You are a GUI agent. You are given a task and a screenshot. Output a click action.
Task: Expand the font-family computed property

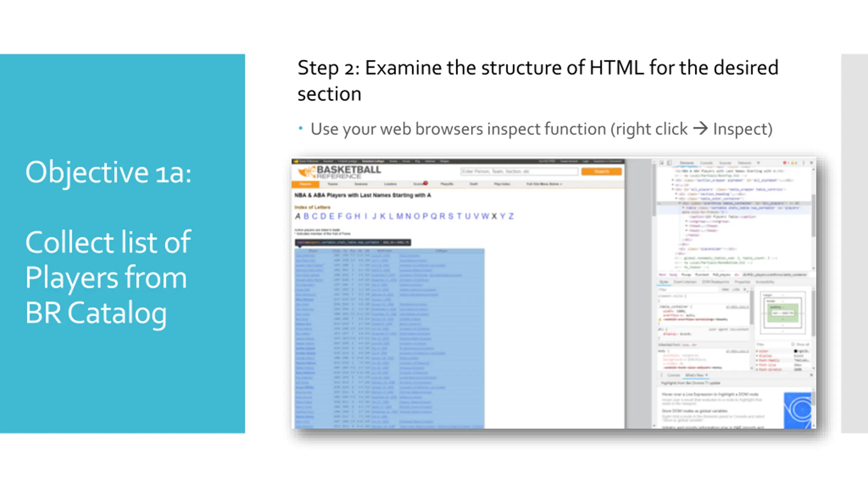(757, 360)
